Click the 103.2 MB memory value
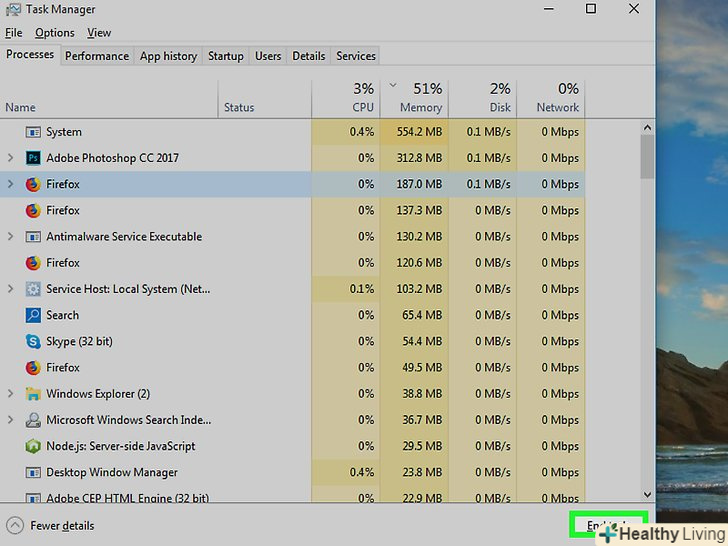Viewport: 728px width, 546px height. click(x=419, y=289)
